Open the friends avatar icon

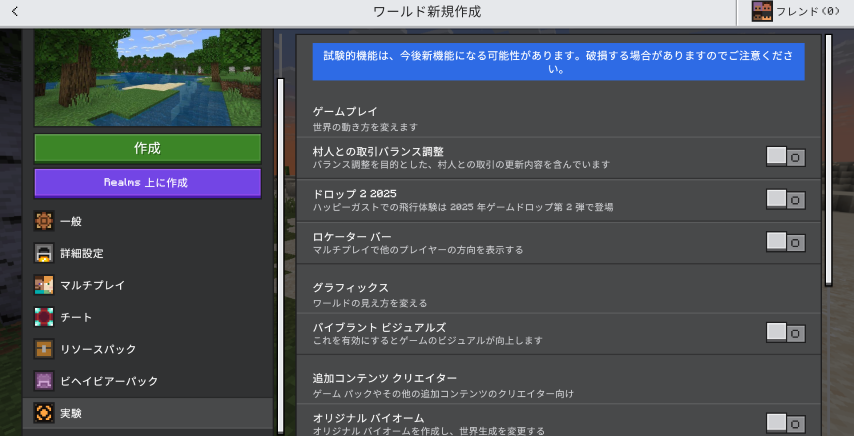(762, 11)
